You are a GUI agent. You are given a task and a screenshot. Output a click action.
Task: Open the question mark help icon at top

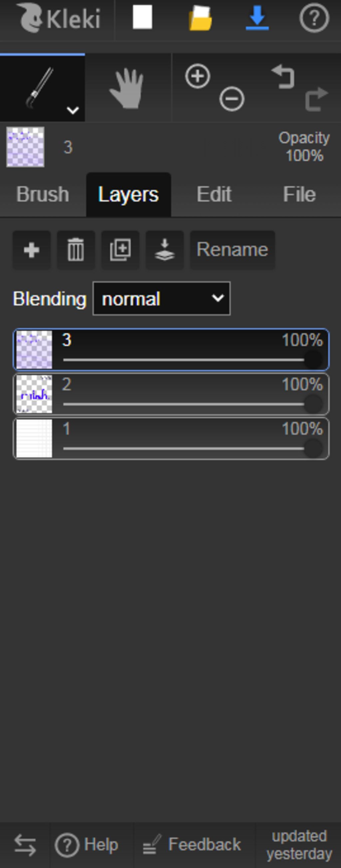[314, 18]
